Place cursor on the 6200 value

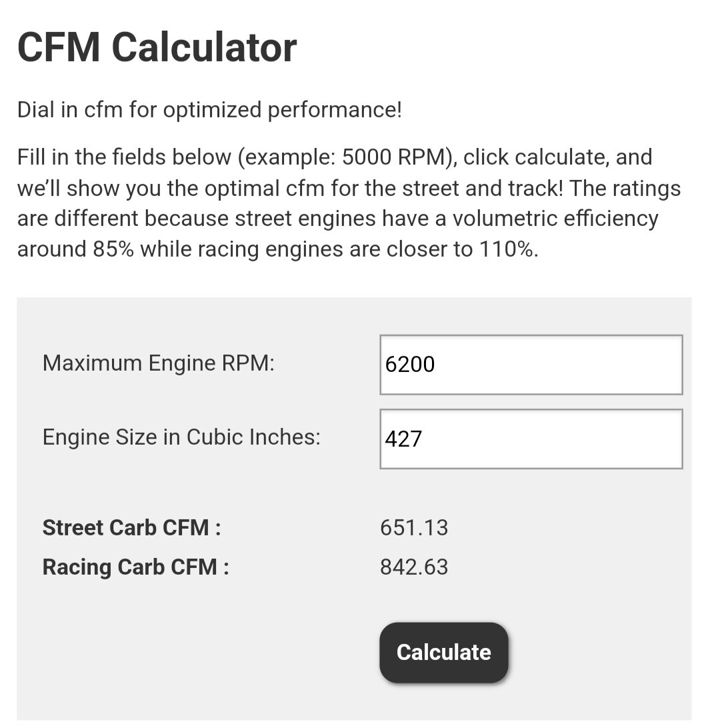[410, 365]
